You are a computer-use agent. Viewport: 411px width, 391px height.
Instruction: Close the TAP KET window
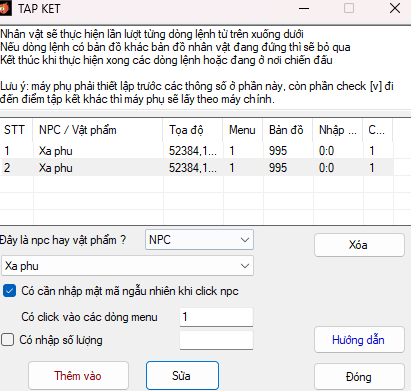(x=395, y=8)
